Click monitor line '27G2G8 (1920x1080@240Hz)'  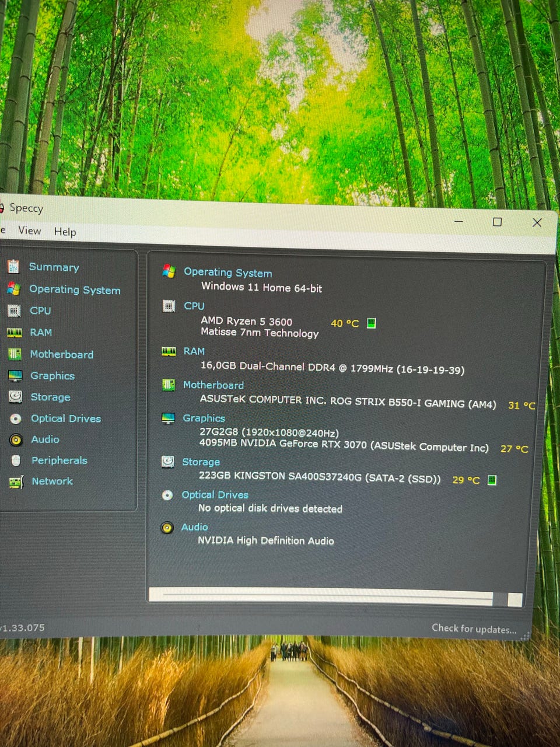click(269, 432)
